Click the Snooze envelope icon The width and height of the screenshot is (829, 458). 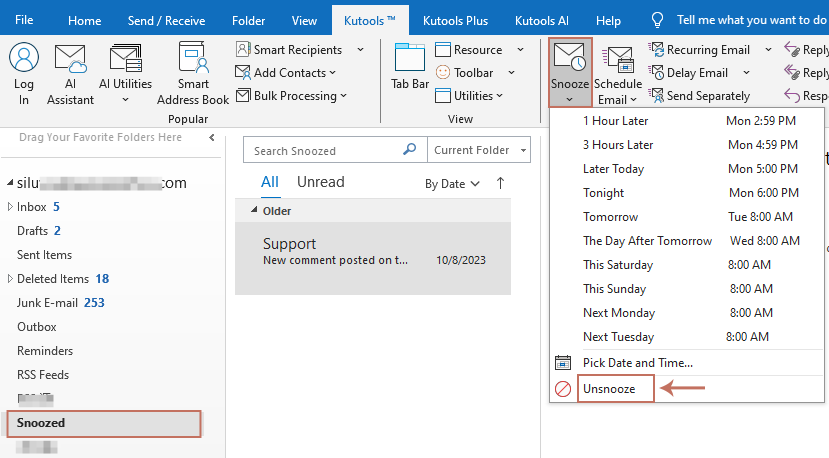pos(569,57)
